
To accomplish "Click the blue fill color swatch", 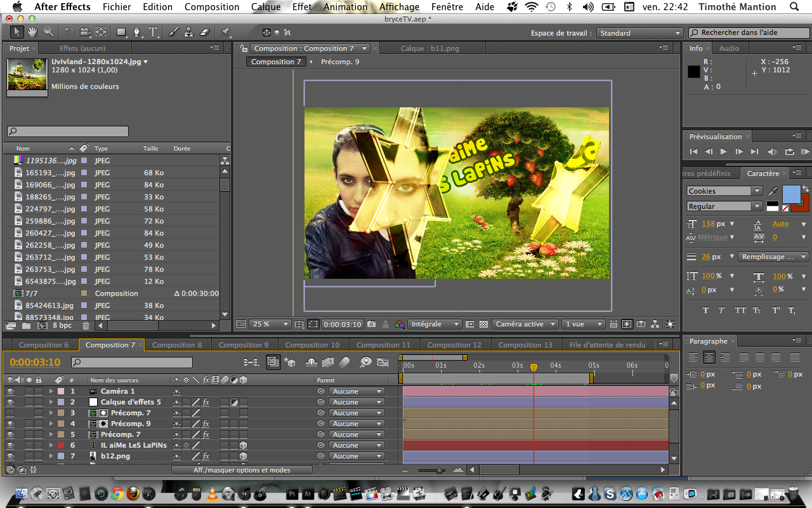I will (791, 194).
